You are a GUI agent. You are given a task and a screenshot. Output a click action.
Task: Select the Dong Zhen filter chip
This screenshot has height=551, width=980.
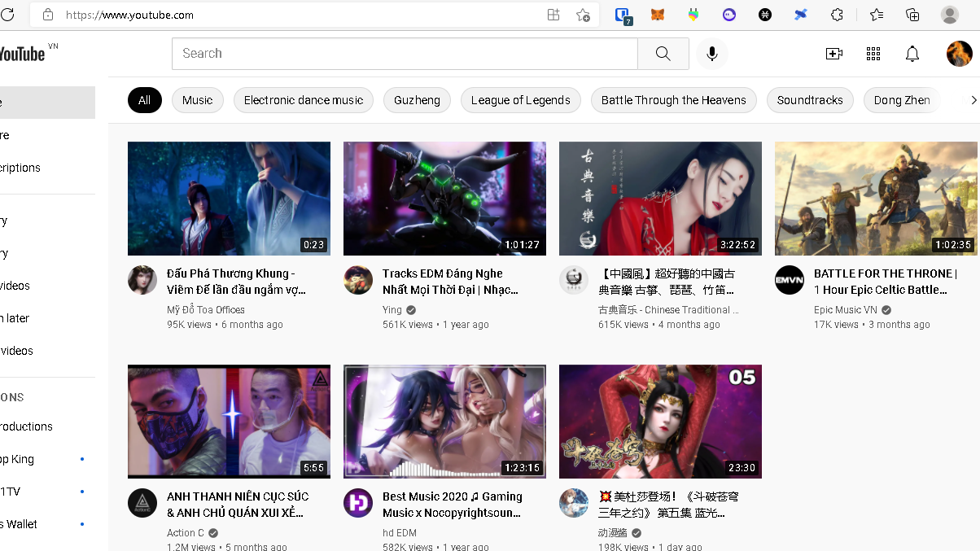click(x=902, y=100)
